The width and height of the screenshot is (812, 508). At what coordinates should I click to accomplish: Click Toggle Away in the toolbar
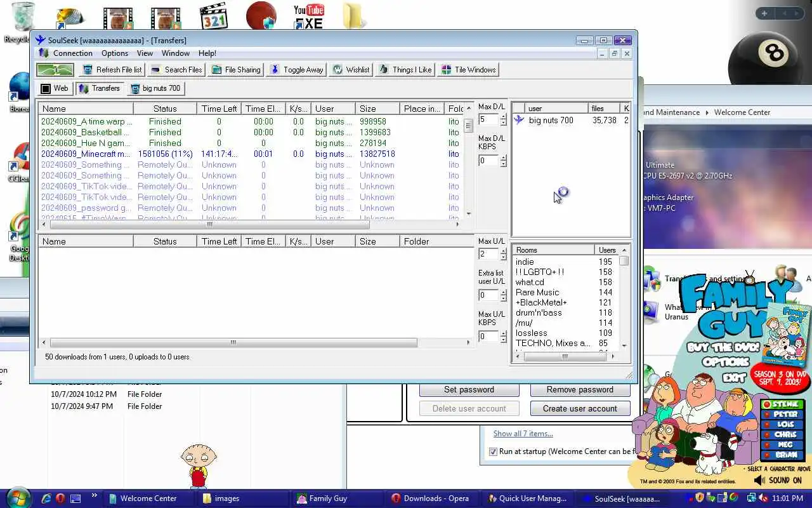[x=297, y=70]
